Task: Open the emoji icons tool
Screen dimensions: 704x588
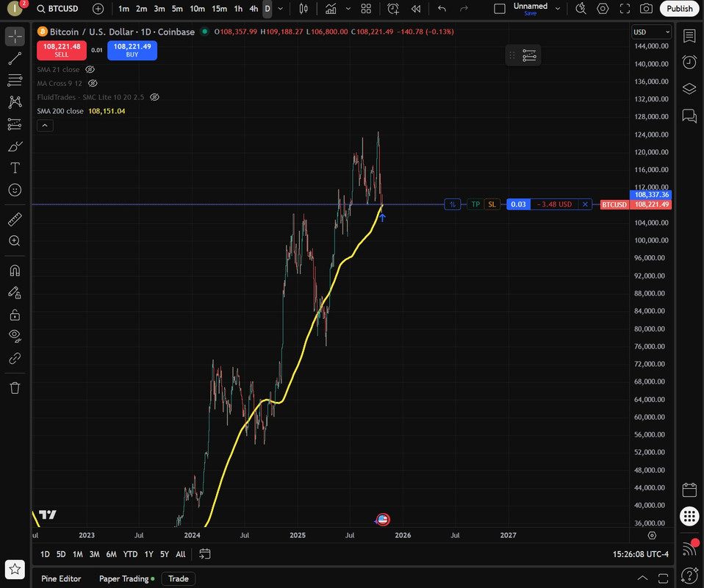Action: pos(15,190)
